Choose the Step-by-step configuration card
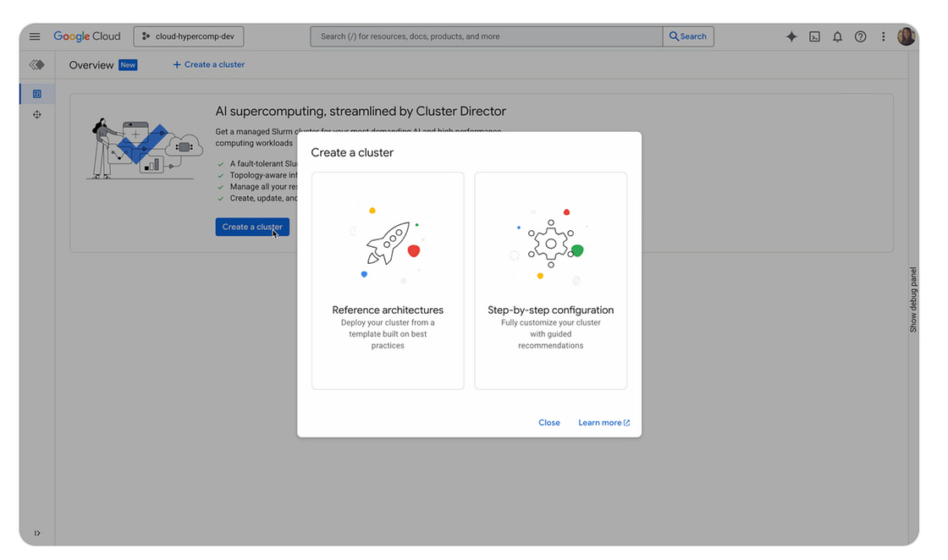The width and height of the screenshot is (948, 560). tap(551, 281)
